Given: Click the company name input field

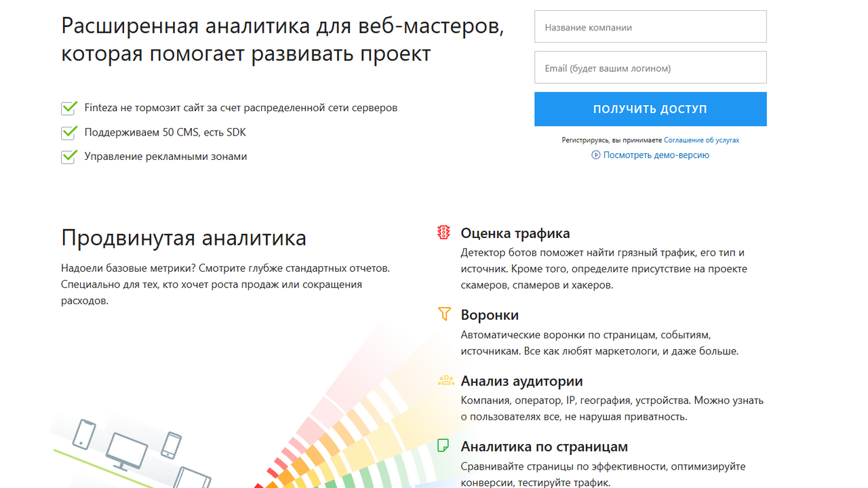Looking at the screenshot, I should point(650,26).
